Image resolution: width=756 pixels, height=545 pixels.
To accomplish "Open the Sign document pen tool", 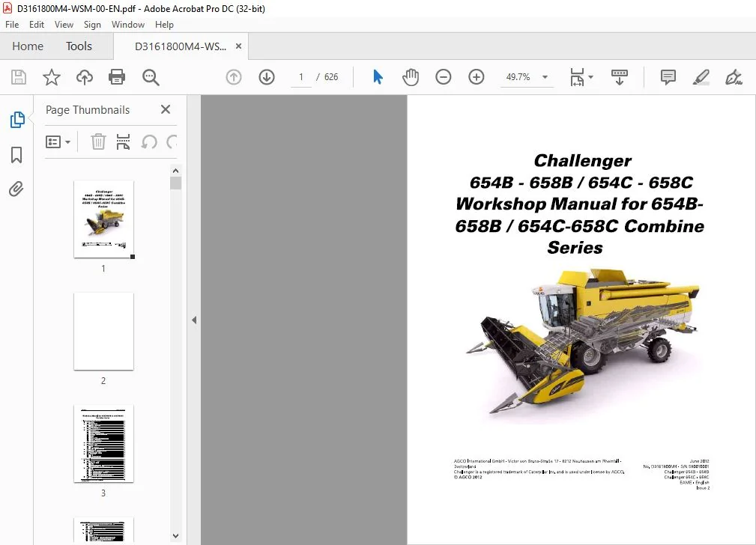I will tap(734, 77).
